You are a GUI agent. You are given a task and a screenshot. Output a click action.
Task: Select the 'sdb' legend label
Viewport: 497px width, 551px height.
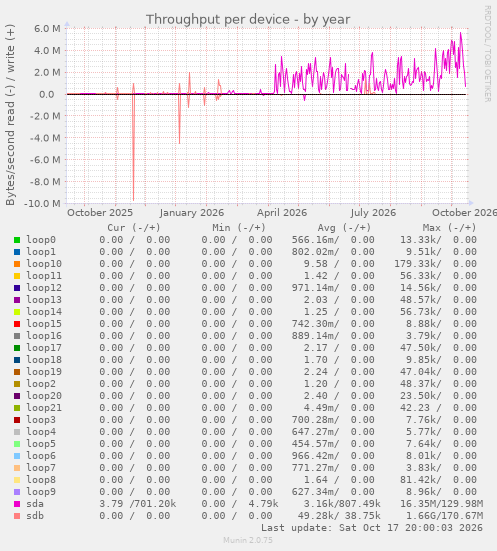[35, 516]
